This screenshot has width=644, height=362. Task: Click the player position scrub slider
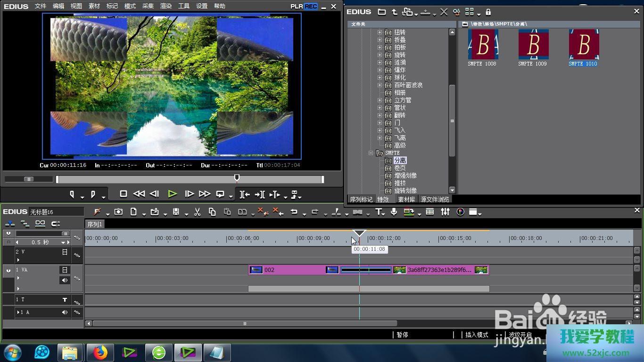[237, 179]
